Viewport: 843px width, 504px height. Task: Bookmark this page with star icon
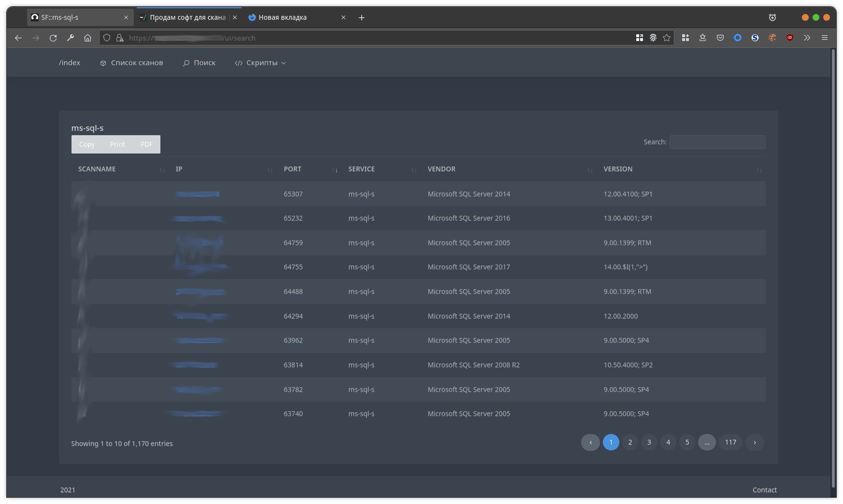click(667, 38)
